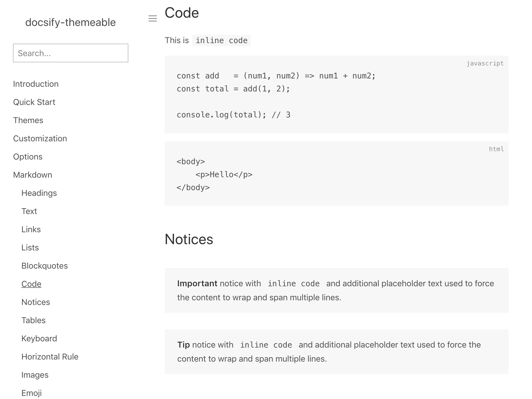Click the docsify-themeable site title

pyautogui.click(x=70, y=23)
